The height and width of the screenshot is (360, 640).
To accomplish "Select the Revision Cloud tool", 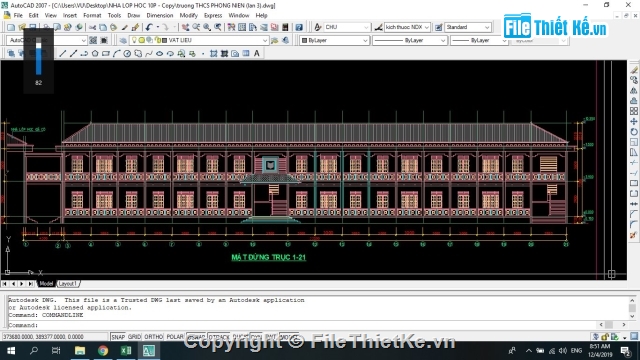I will (x=138, y=53).
